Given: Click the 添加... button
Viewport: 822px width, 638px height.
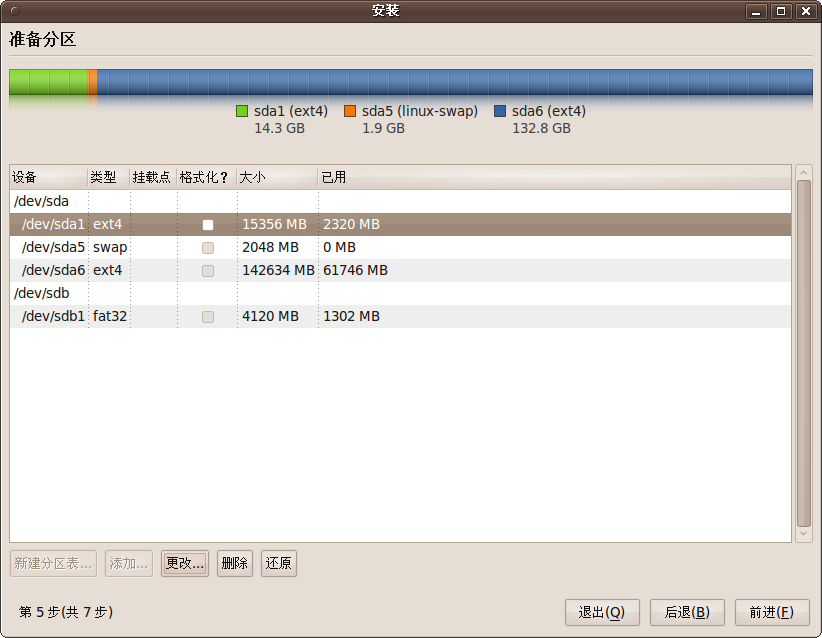Looking at the screenshot, I should tap(129, 564).
